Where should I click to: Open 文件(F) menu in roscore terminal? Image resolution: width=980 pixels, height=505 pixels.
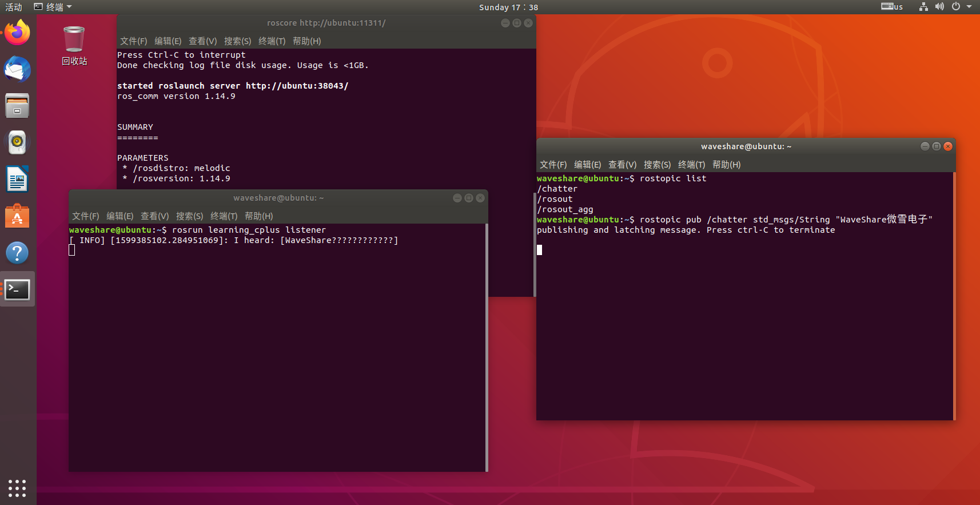click(134, 41)
